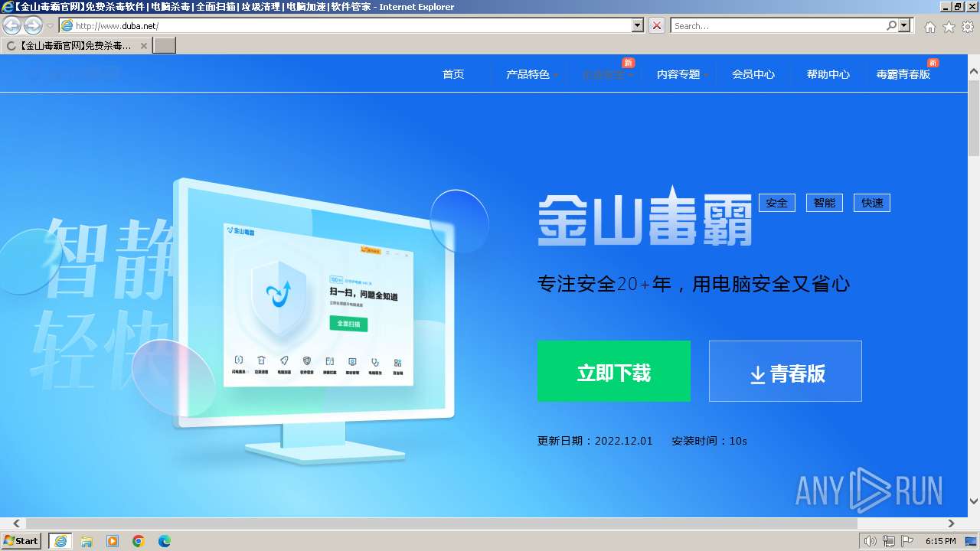Click the IE Search box
This screenshot has height=551, width=980.
click(778, 25)
